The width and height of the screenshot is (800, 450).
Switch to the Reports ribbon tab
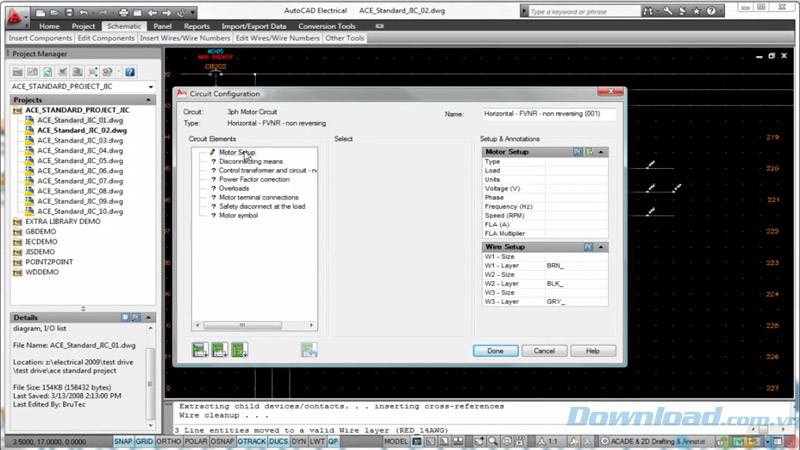196,26
